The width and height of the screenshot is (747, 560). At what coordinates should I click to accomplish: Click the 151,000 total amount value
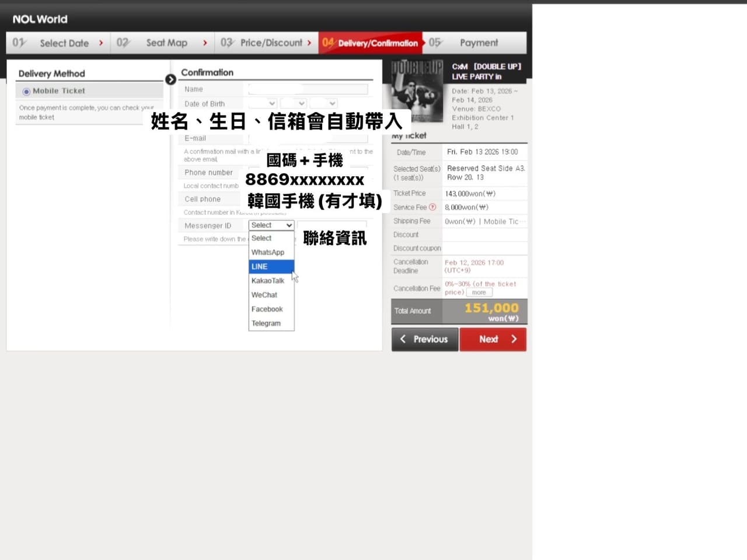click(491, 308)
